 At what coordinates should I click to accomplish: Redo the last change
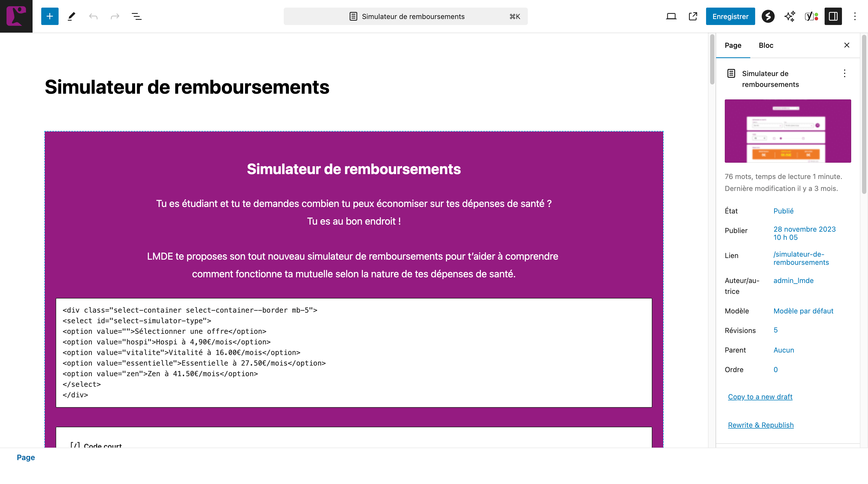[x=115, y=16]
